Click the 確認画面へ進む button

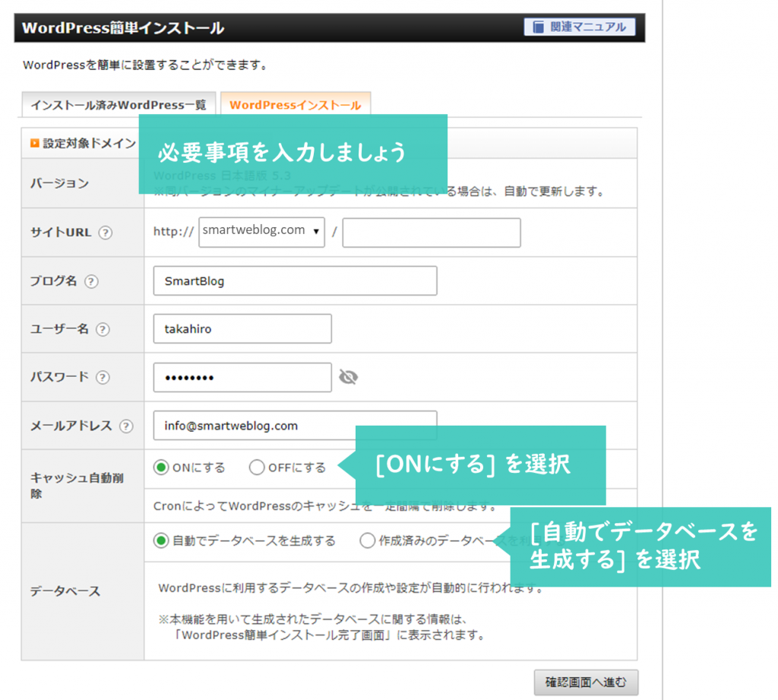coord(586,683)
